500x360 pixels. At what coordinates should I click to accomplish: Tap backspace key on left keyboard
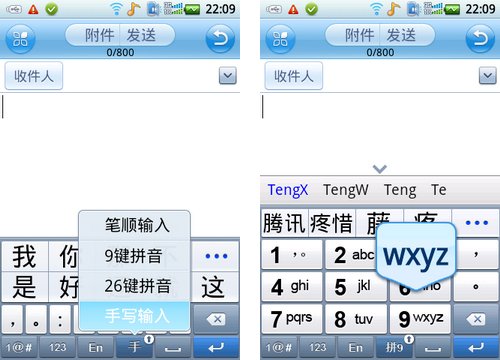coord(217,319)
